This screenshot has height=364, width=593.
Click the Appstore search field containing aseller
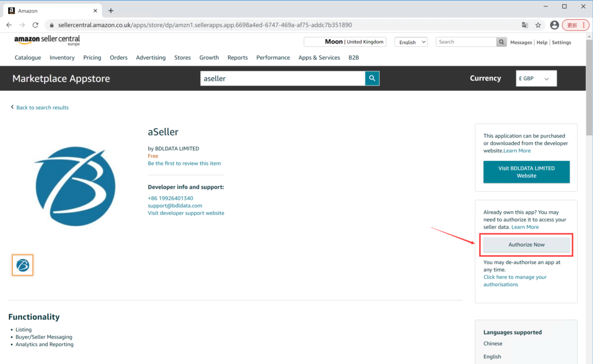[283, 78]
